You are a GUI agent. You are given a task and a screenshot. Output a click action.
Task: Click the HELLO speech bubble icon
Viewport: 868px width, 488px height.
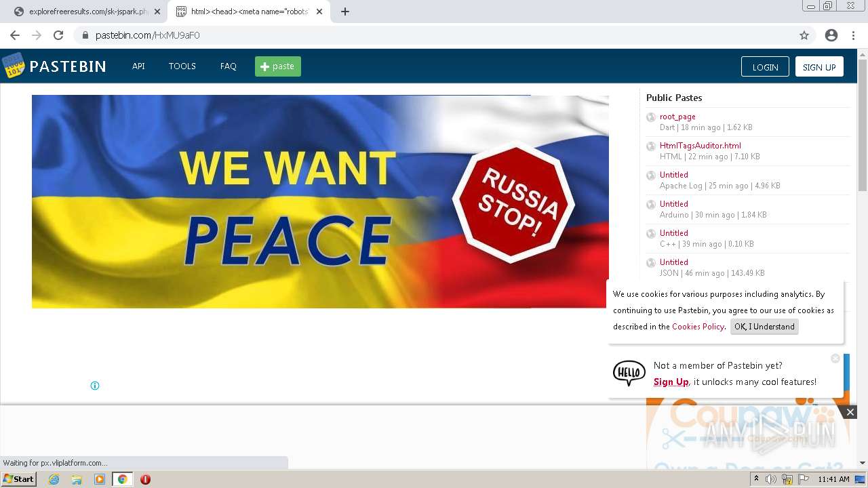click(x=629, y=373)
